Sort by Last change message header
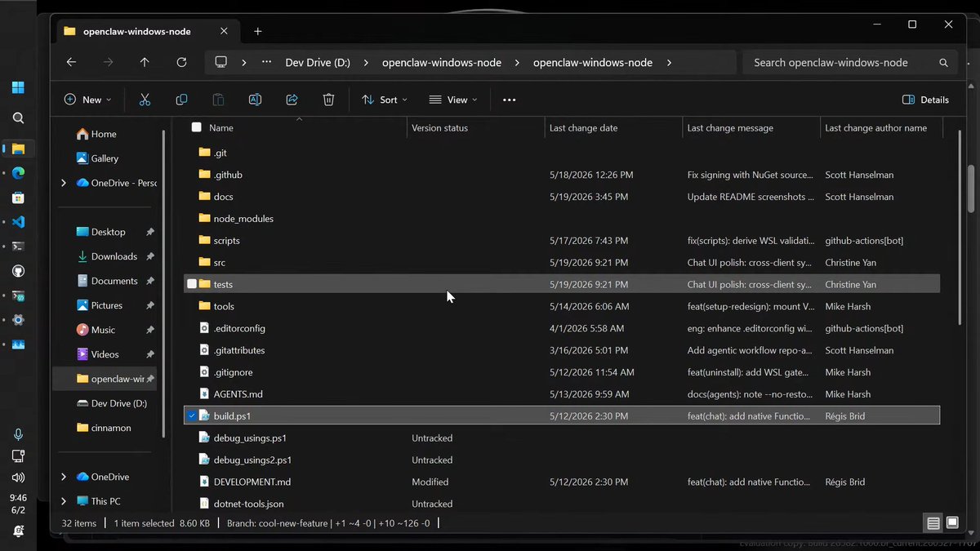This screenshot has height=551, width=980. [x=730, y=127]
